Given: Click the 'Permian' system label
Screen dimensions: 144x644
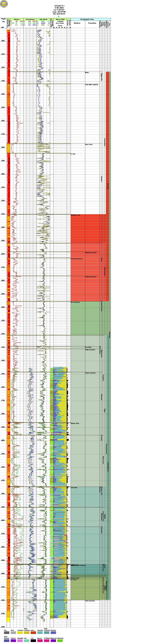Looking at the screenshot, I should pos(108,186).
